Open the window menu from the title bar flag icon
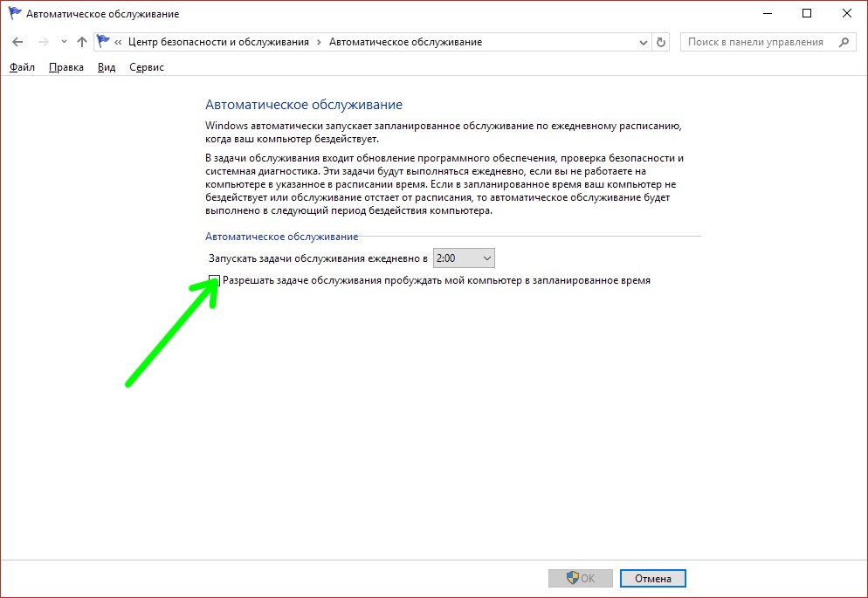The height and width of the screenshot is (598, 868). click(x=14, y=14)
